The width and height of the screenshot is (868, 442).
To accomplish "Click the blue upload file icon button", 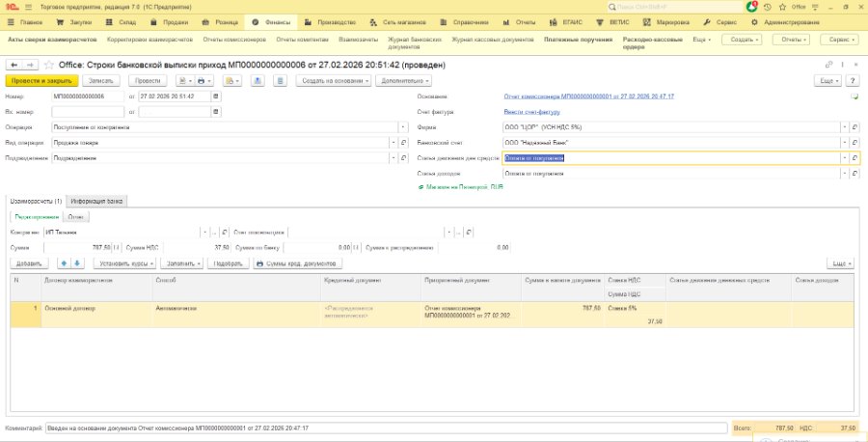I will click(258, 81).
